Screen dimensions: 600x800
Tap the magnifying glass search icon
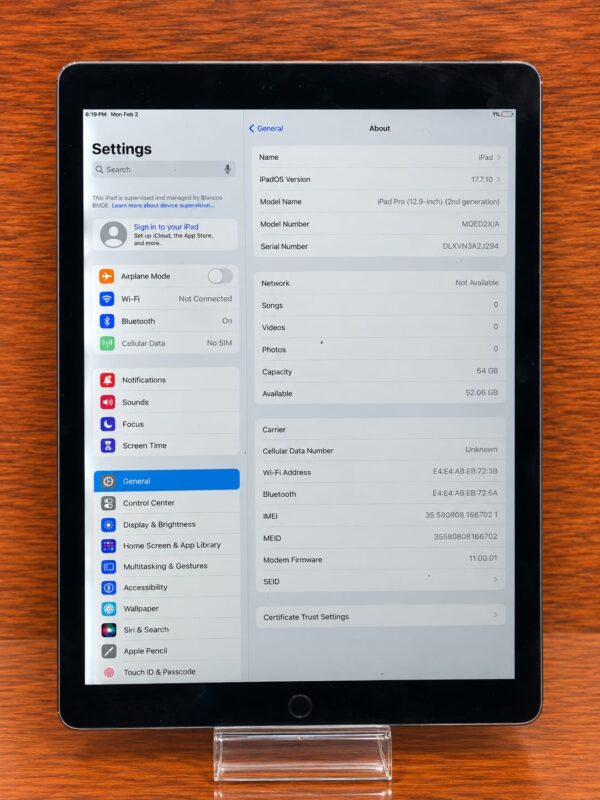[x=99, y=169]
